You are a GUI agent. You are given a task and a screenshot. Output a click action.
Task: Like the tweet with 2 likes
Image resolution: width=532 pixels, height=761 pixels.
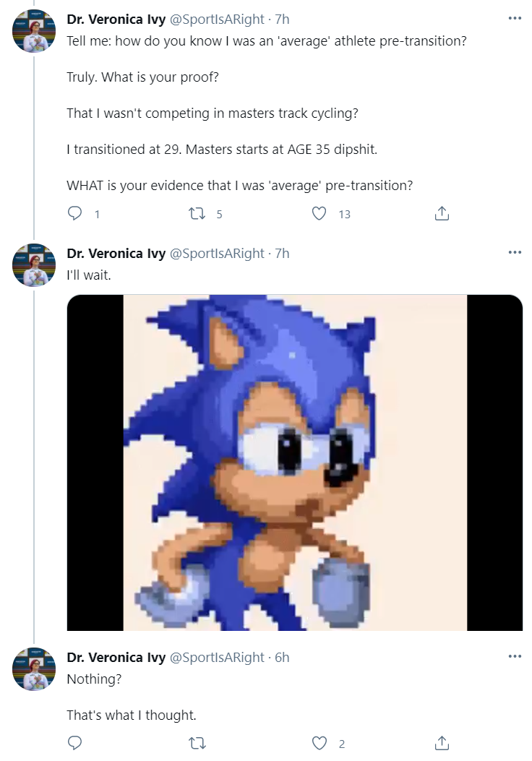tap(319, 743)
